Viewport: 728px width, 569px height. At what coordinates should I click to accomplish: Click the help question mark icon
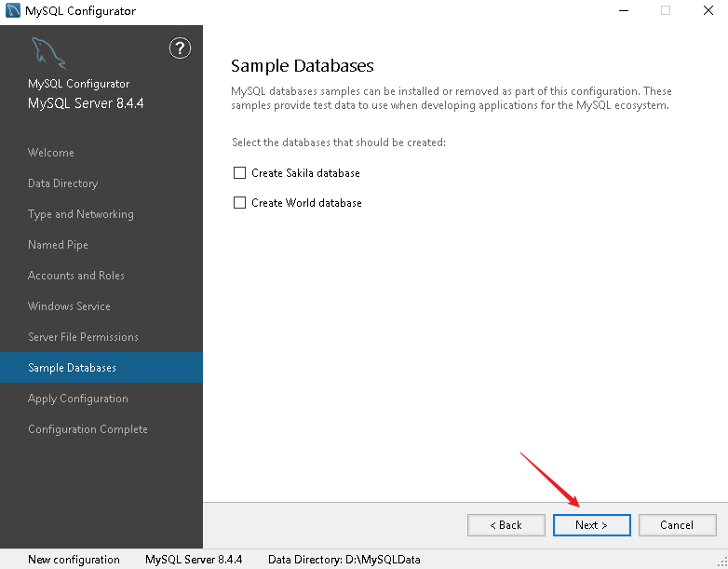click(x=180, y=48)
